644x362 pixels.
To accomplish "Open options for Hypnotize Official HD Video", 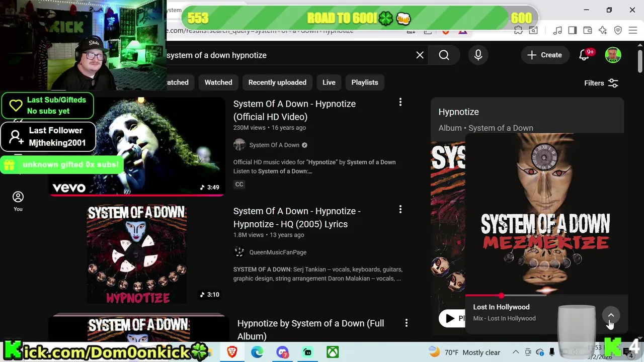I will click(400, 103).
